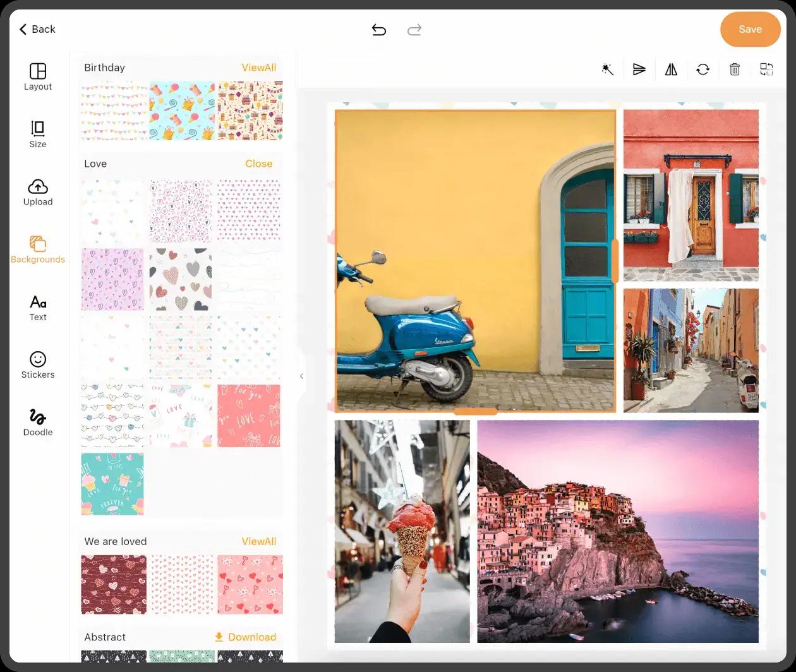The height and width of the screenshot is (672, 796).
Task: Rotate the selected image
Action: [x=703, y=69]
